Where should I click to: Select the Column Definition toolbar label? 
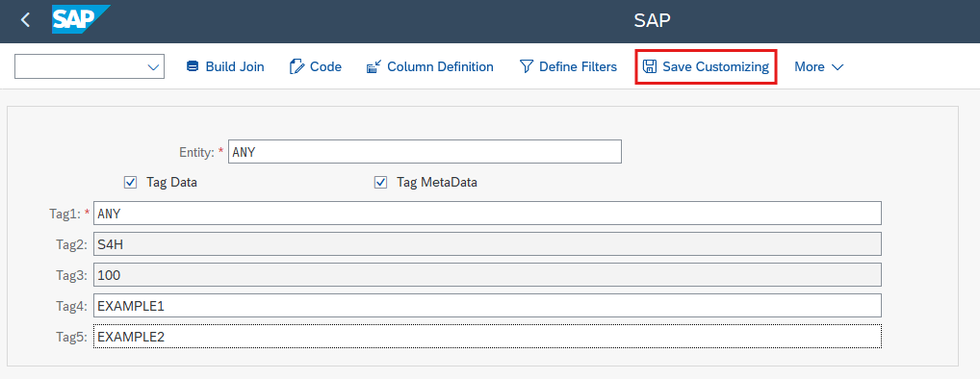(441, 66)
